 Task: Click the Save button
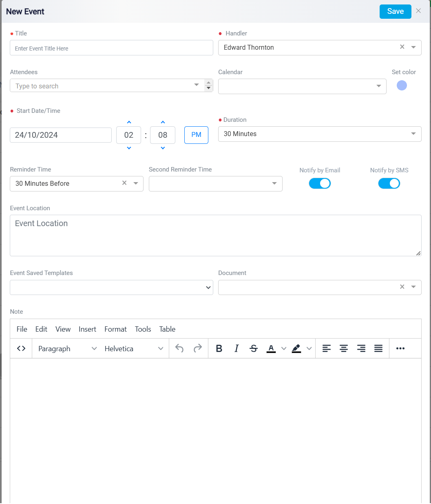click(395, 11)
